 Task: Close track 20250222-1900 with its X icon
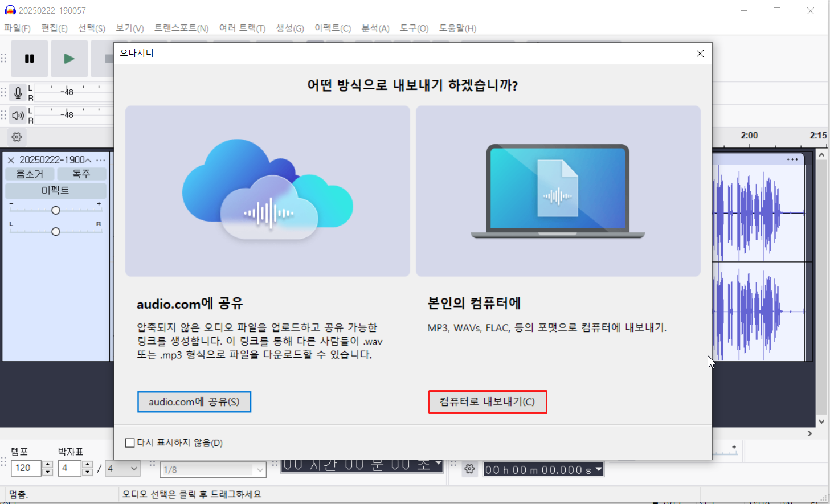pos(11,161)
